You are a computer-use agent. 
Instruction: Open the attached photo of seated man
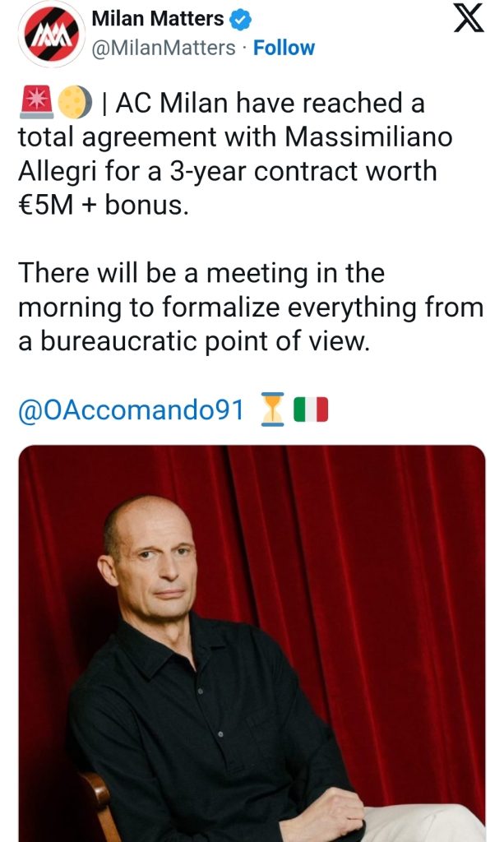252,643
